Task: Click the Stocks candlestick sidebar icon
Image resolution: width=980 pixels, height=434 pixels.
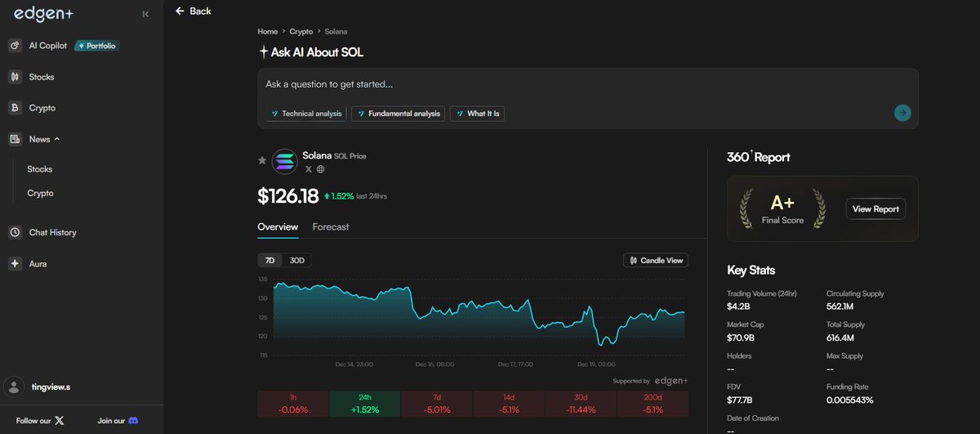Action: [14, 77]
